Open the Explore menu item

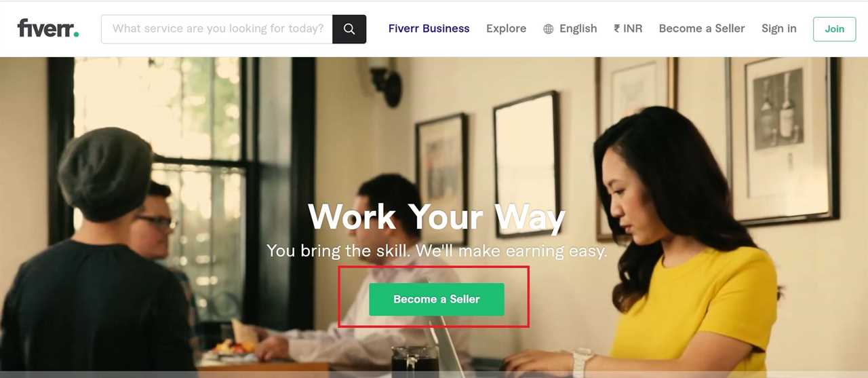point(506,29)
